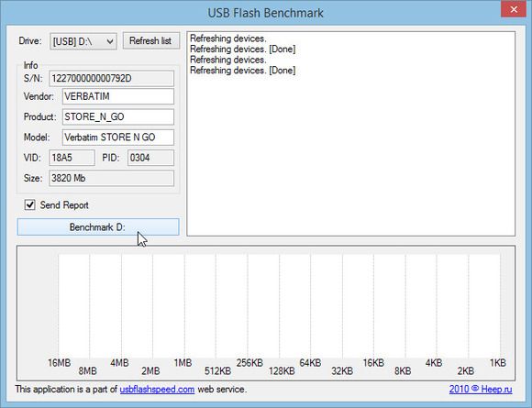Select the Vendor field containing VERBATIM
Screen dimensions: 532x408
pos(118,96)
